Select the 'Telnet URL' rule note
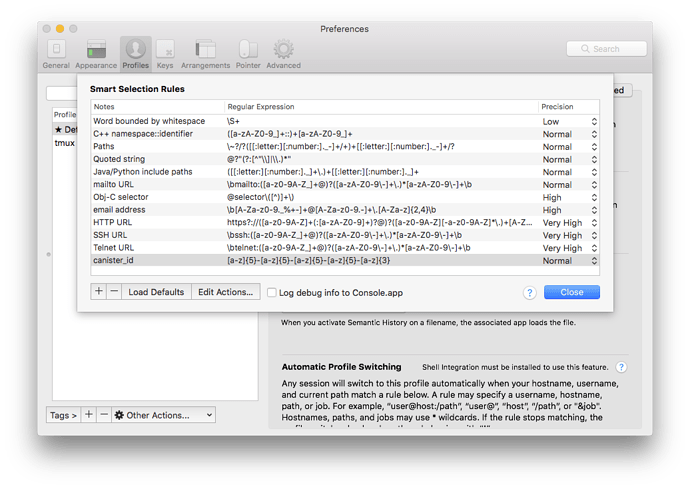The image size is (690, 488). pyautogui.click(x=114, y=248)
